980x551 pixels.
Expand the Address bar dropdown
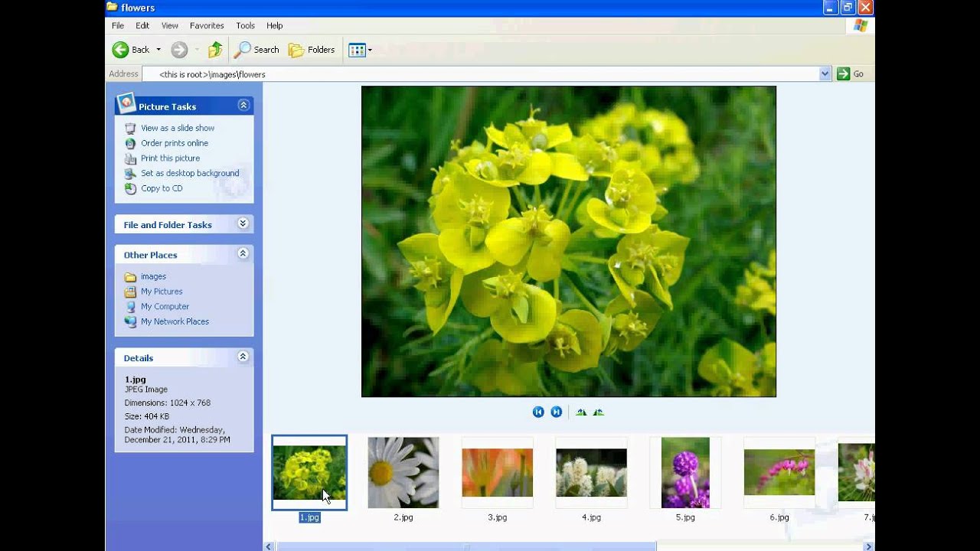(x=825, y=74)
